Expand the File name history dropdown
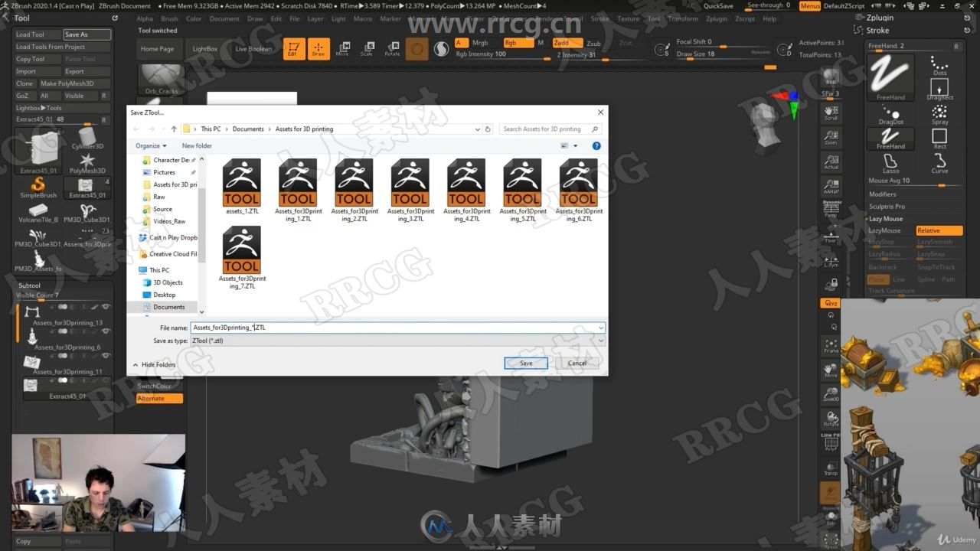The image size is (980, 551). coord(600,328)
